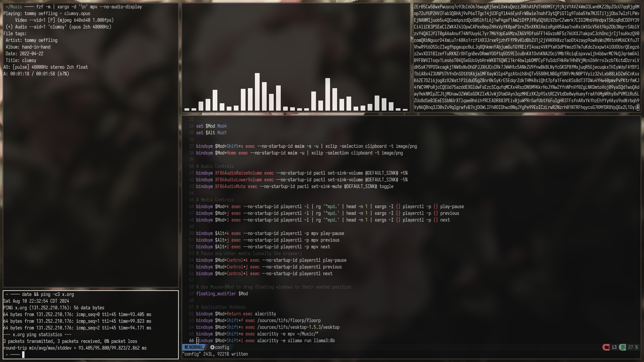Place cursor at ping terminal prompt
The height and width of the screenshot is (362, 644).
coord(23,355)
